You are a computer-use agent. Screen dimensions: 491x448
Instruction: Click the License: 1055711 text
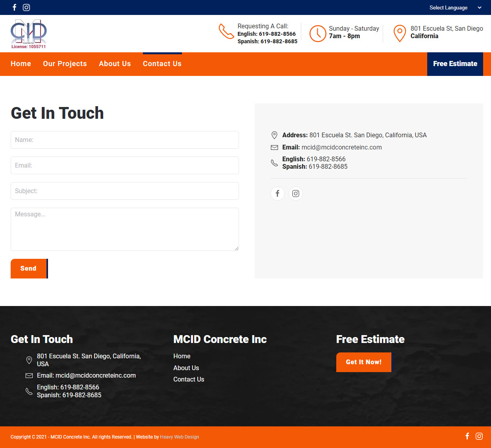point(29,46)
